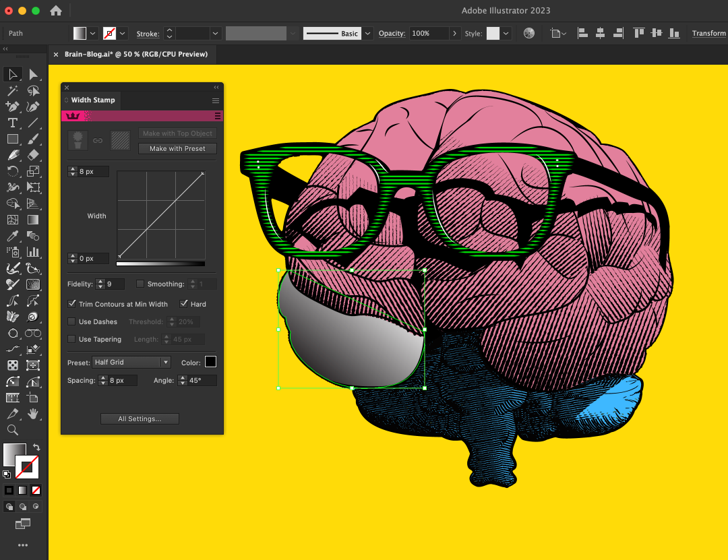Viewport: 728px width, 560px height.
Task: Click horizontal align left icon
Action: [582, 33]
